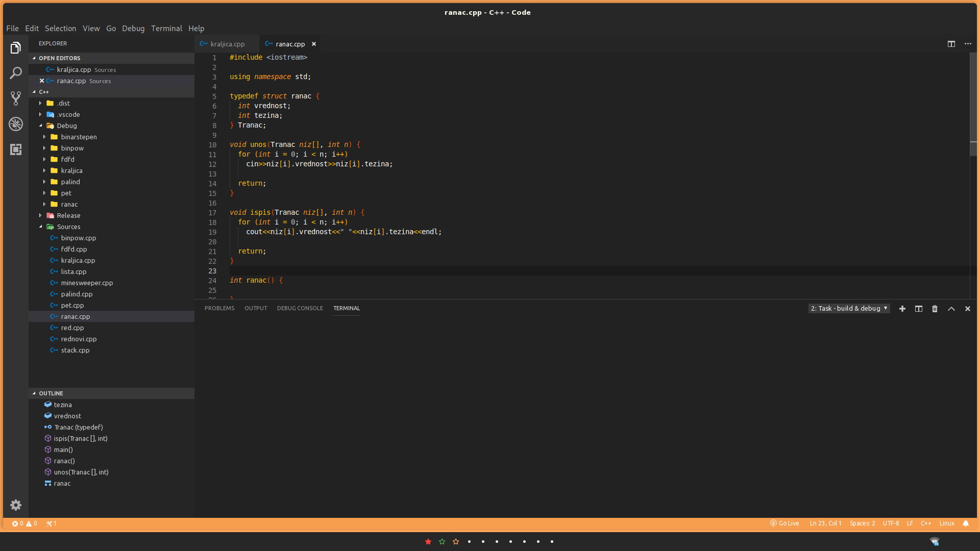
Task: Place cursor on line number 23
Action: pyautogui.click(x=212, y=271)
